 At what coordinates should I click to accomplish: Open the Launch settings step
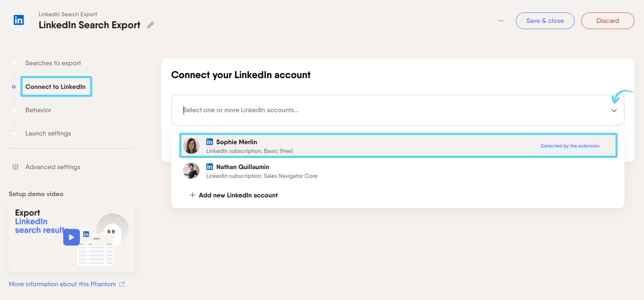point(48,133)
